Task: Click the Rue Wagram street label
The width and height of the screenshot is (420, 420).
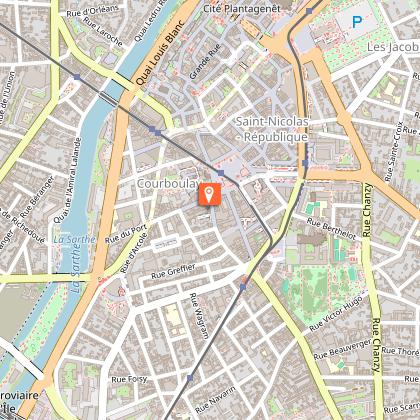Action: (199, 316)
